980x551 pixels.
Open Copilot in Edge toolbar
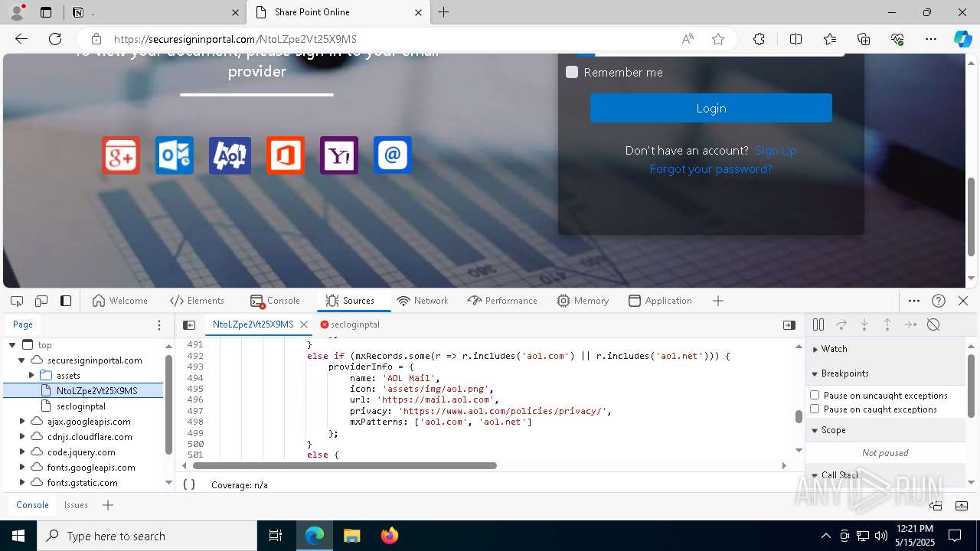click(x=962, y=39)
